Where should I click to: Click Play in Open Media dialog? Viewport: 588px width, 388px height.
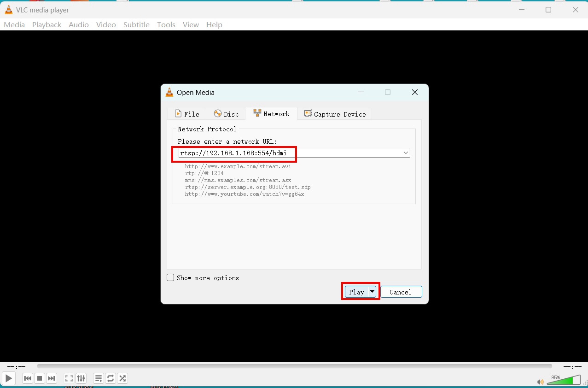(x=356, y=292)
